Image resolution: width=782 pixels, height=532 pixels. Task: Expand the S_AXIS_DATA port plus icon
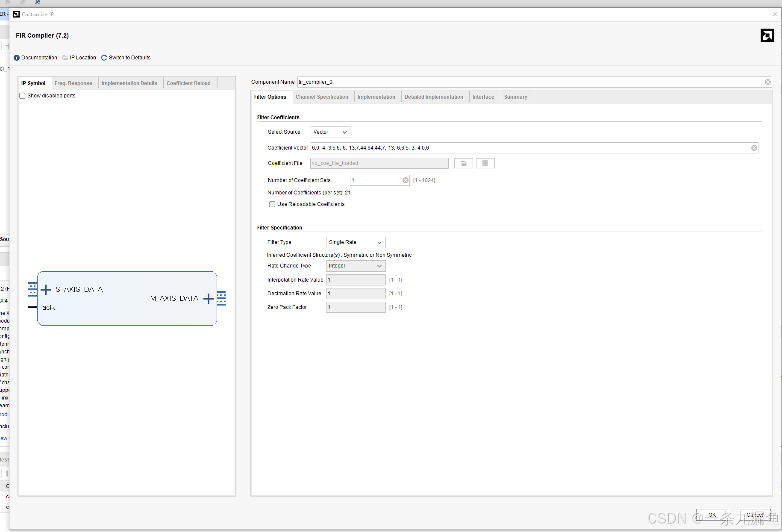46,290
